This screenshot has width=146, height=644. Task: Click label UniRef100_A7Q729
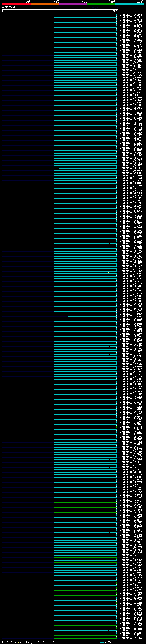131,37
